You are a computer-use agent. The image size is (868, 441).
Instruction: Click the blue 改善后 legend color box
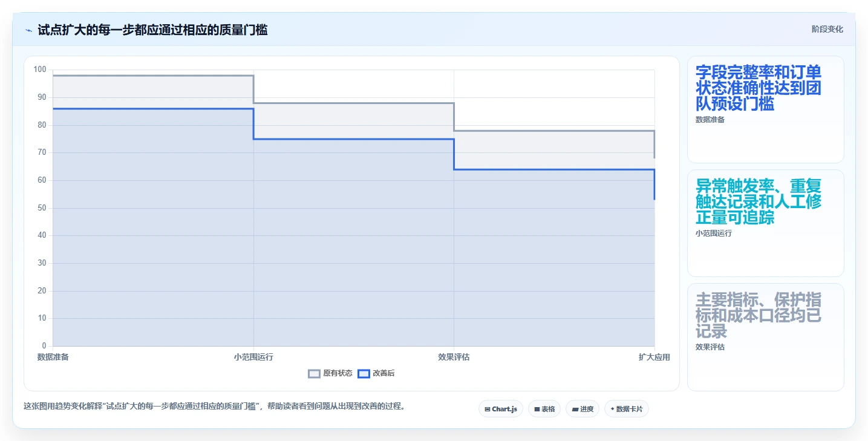[x=364, y=374]
